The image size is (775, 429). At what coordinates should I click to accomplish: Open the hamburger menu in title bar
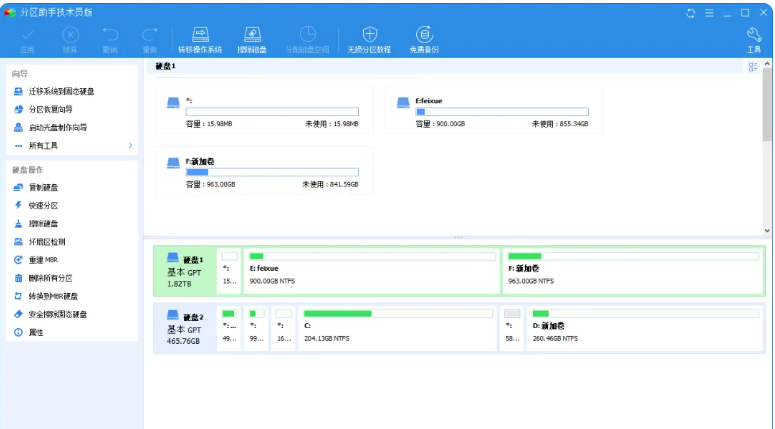[709, 13]
